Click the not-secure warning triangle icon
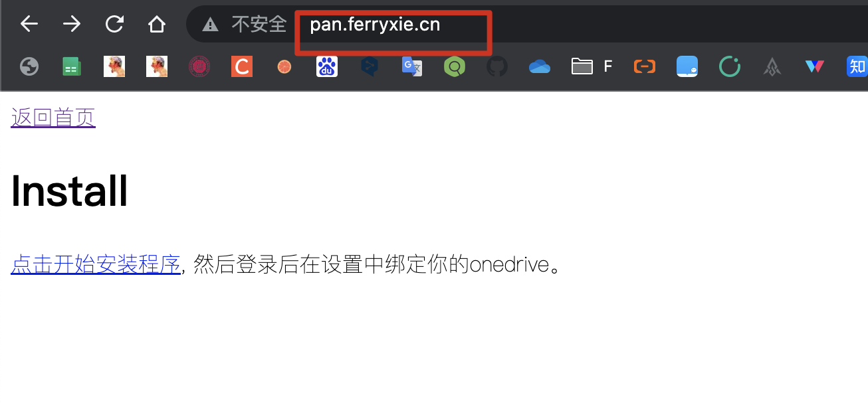Image resolution: width=868 pixels, height=405 pixels. click(x=211, y=25)
